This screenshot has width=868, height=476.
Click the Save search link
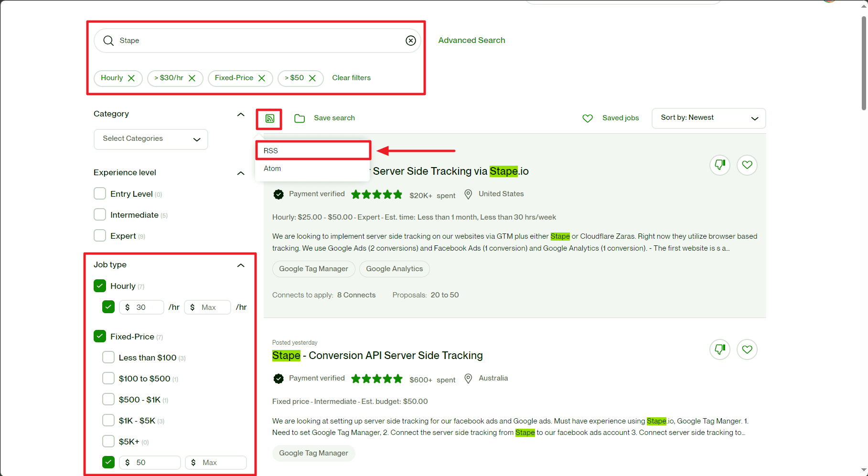click(334, 118)
